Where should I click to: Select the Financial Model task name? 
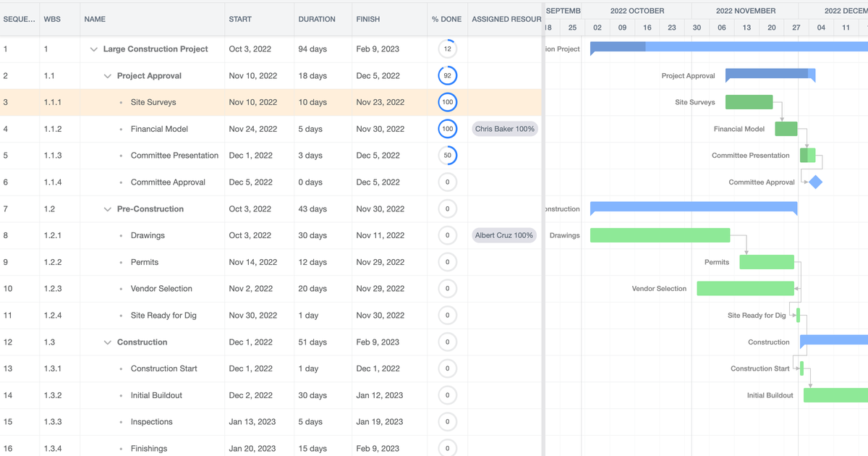pos(159,129)
